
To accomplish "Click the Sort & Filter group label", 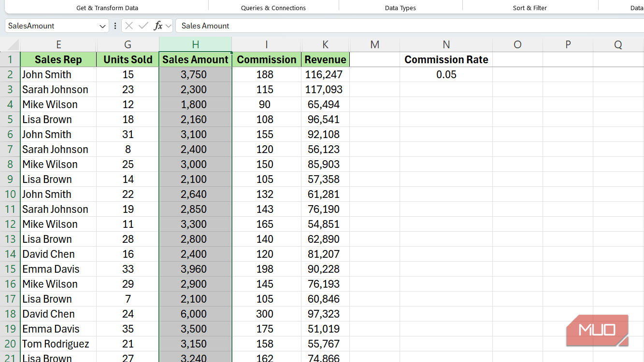I will coord(530,8).
